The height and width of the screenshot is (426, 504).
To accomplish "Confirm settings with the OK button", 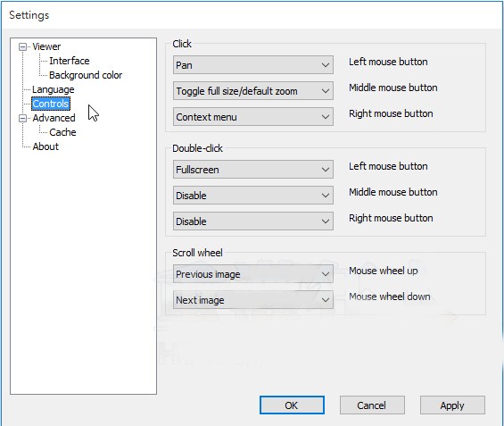I will [292, 405].
